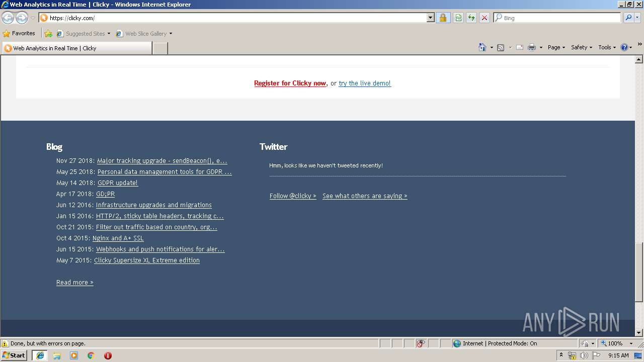644x362 pixels.
Task: Click the red shield taskbar icon
Action: [x=108, y=355]
